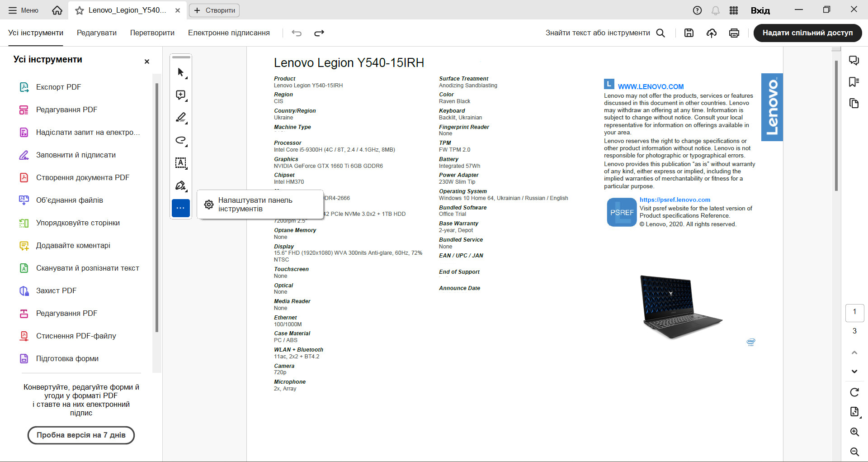This screenshot has height=462, width=868.
Task: Click the Redo arrow
Action: pyautogui.click(x=319, y=33)
